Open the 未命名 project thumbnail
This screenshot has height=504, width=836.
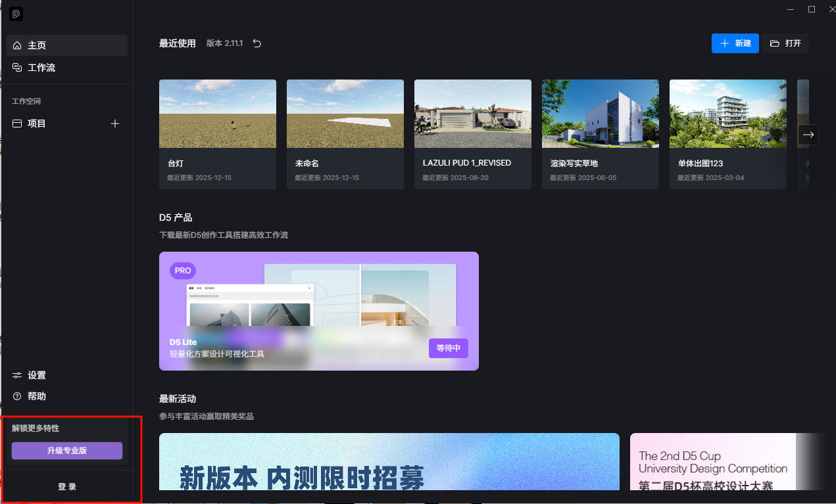point(345,114)
